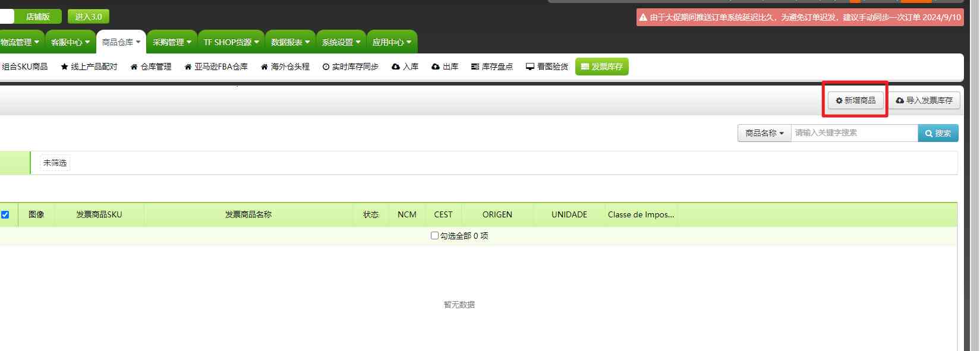Open 实时库存同步 with clock icon
The height and width of the screenshot is (351, 980).
[350, 67]
